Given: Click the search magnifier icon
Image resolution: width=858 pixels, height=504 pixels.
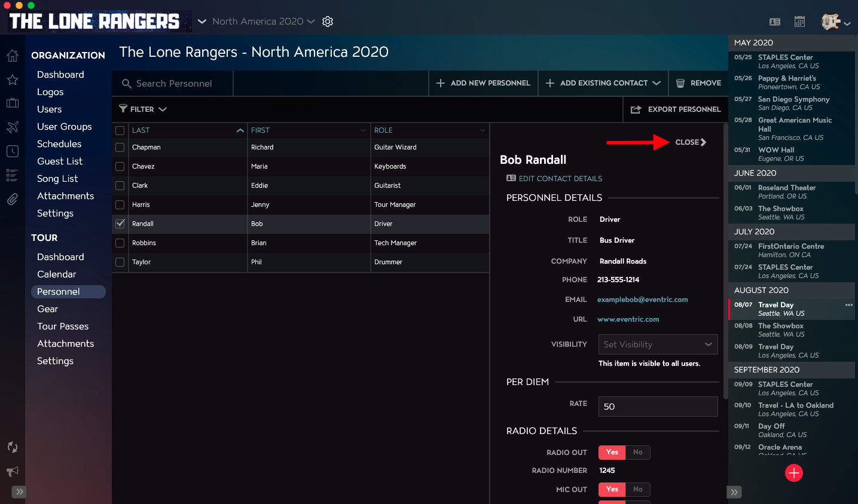Looking at the screenshot, I should [x=127, y=84].
